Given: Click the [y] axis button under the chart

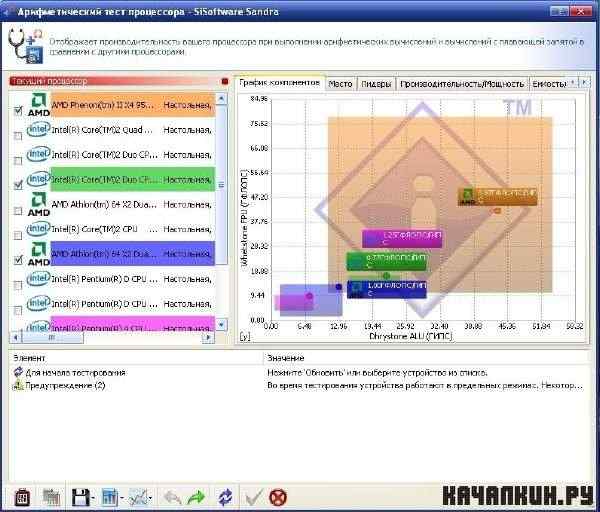Looking at the screenshot, I should point(245,336).
